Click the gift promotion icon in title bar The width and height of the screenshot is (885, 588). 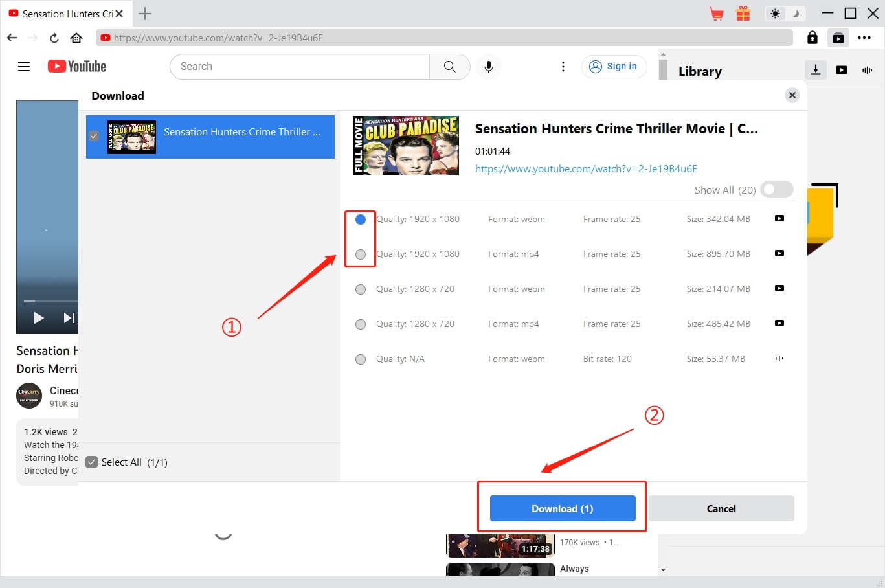743,13
